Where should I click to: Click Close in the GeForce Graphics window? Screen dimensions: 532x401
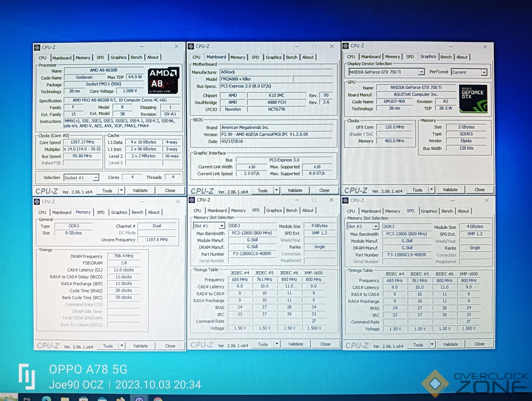click(480, 189)
